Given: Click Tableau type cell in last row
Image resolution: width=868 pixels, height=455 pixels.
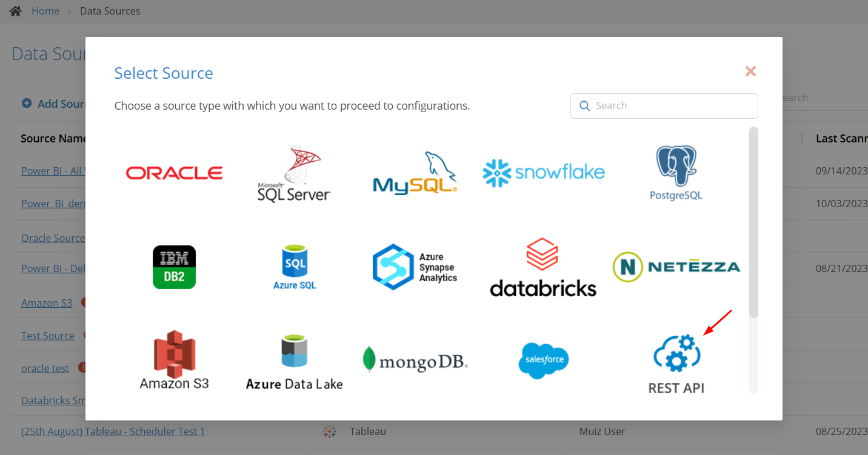Looking at the screenshot, I should click(368, 431).
